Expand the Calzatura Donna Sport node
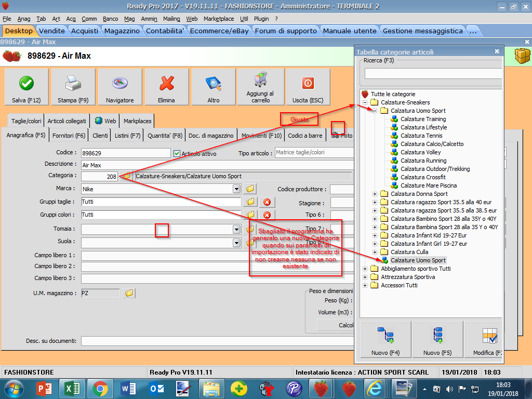The image size is (532, 399). coord(375,194)
